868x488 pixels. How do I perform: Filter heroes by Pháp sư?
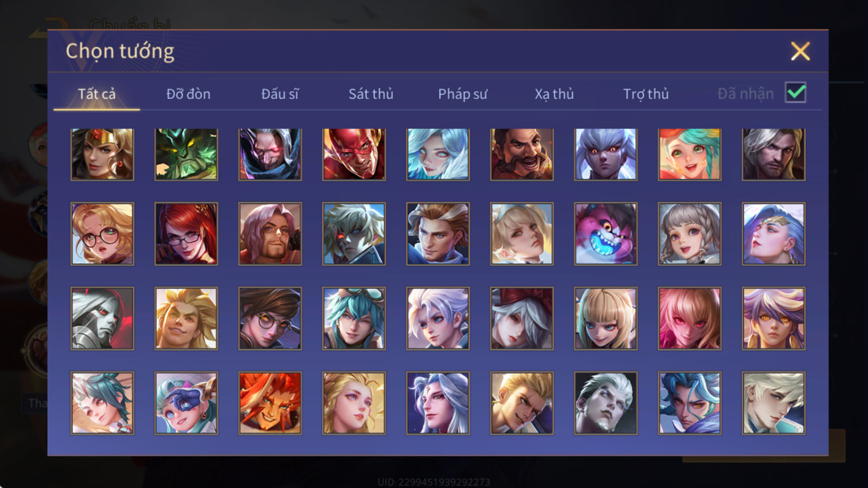[463, 94]
